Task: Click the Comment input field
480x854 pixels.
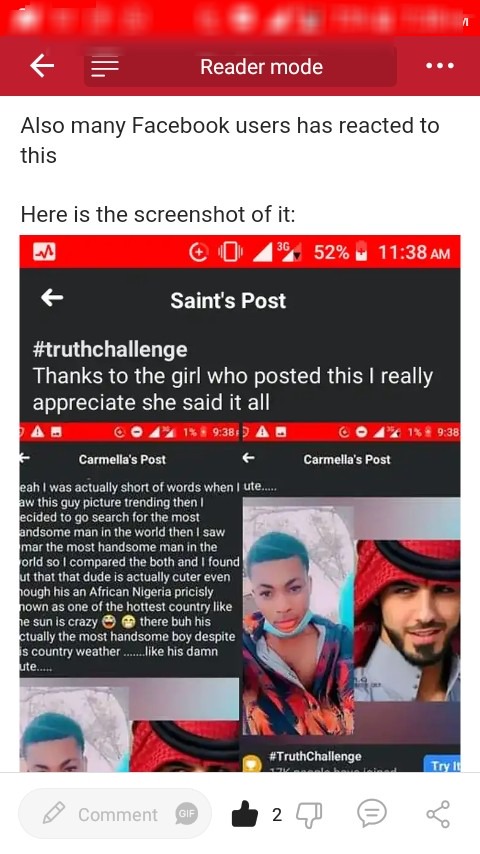Action: coord(114,814)
